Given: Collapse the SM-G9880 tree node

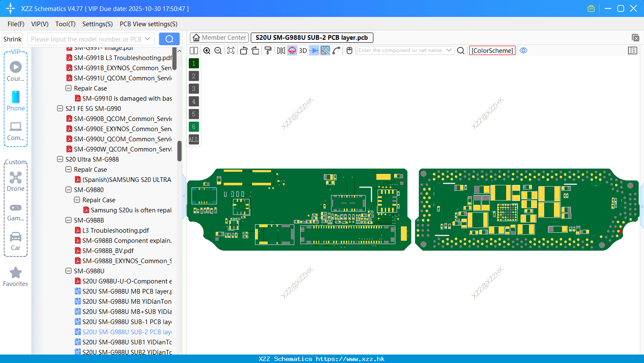Looking at the screenshot, I should point(69,190).
